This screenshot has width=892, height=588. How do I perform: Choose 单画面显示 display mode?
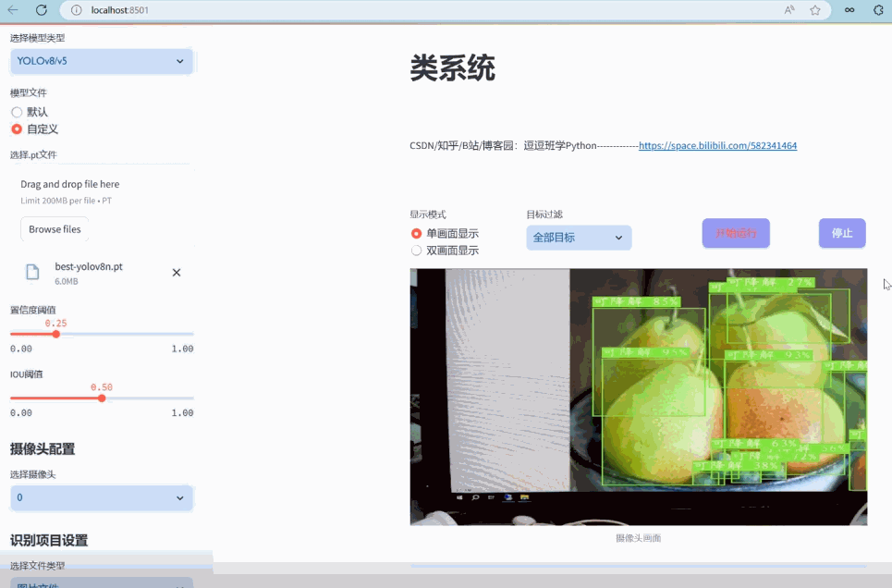(x=416, y=233)
